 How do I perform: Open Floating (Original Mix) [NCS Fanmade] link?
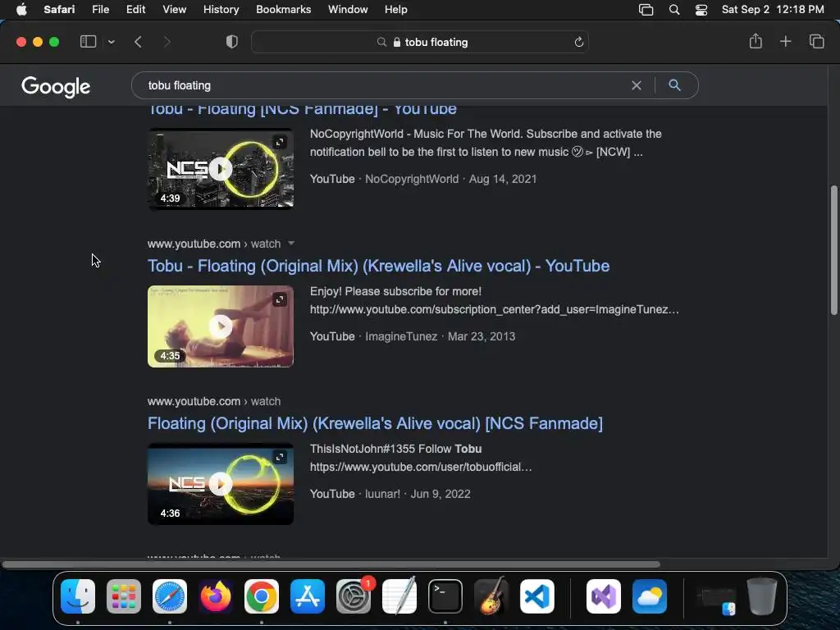[375, 423]
